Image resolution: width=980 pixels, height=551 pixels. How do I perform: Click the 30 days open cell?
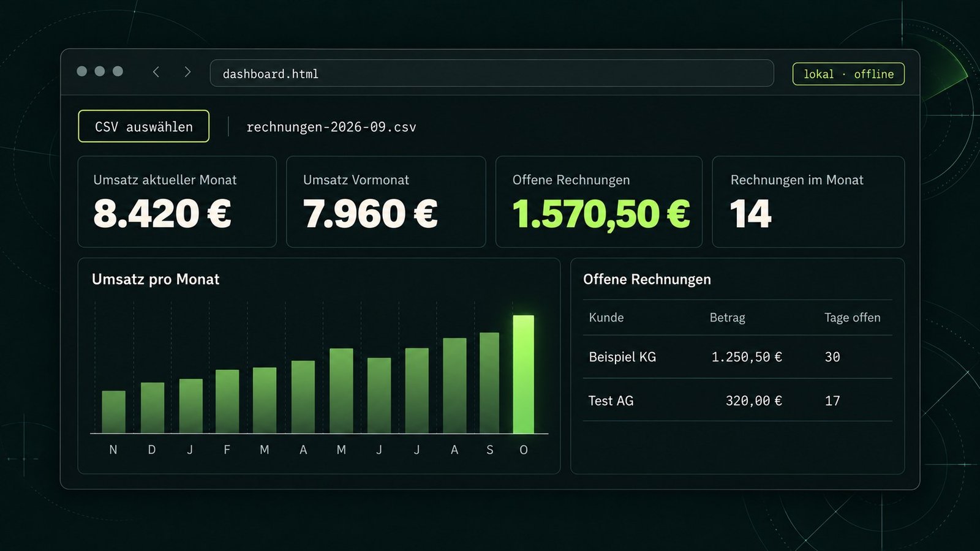pyautogui.click(x=832, y=357)
